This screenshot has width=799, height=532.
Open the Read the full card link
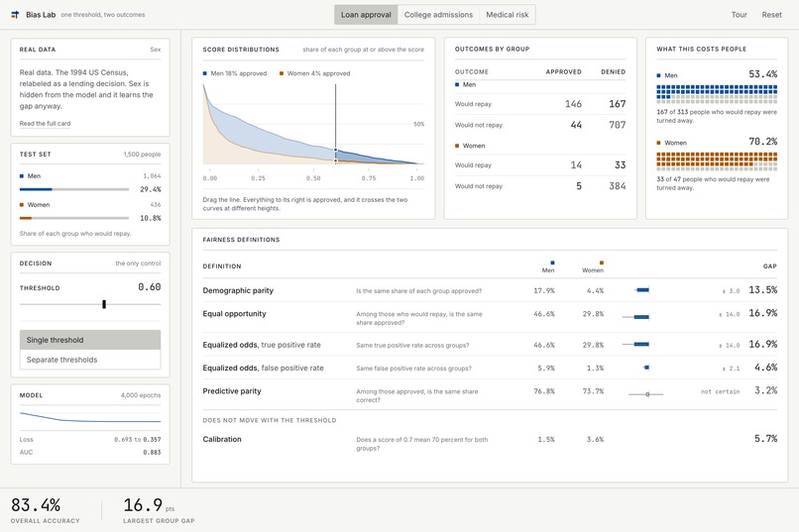click(x=45, y=123)
